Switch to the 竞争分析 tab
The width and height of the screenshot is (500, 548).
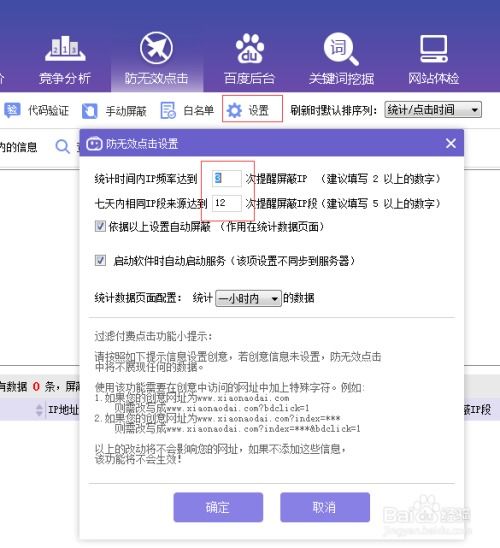[x=65, y=78]
